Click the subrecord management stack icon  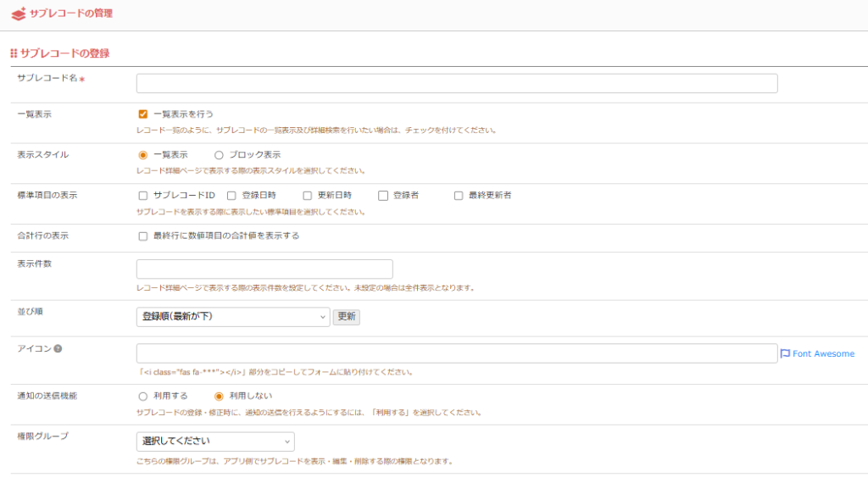(18, 14)
